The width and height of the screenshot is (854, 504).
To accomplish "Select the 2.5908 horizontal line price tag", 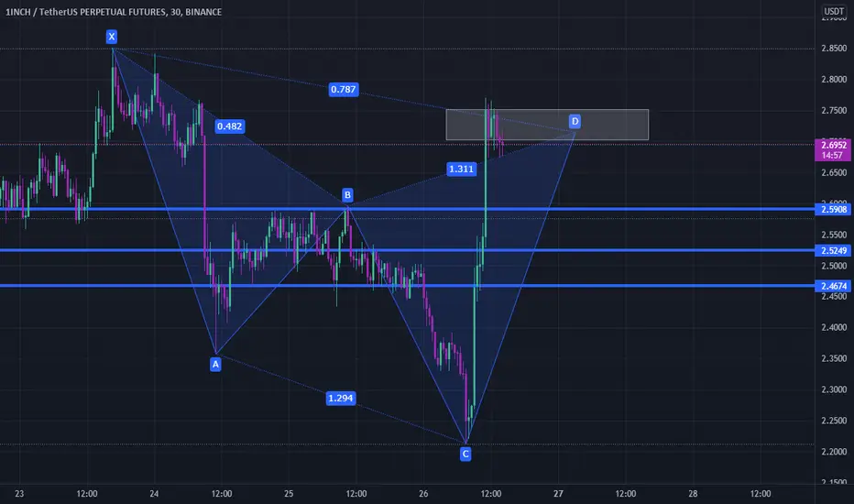I will click(x=833, y=209).
